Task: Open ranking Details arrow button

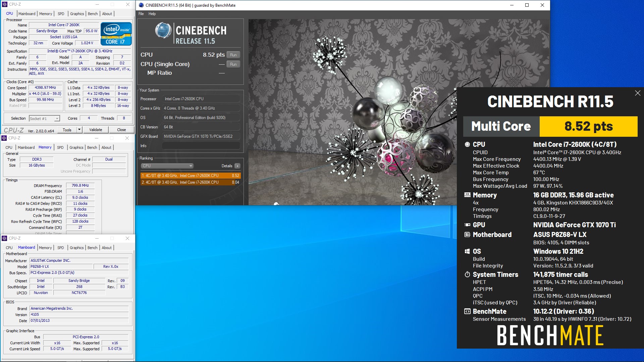Action: (x=237, y=166)
